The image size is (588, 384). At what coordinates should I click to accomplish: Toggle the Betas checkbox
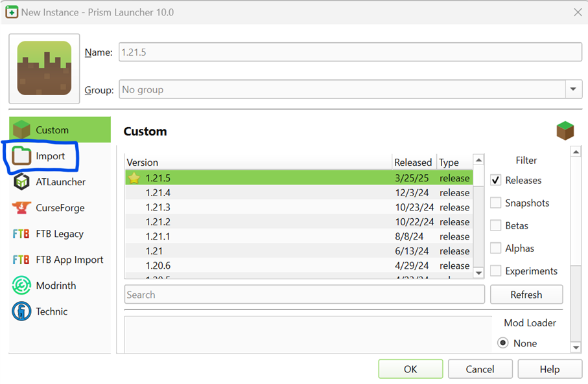click(496, 225)
